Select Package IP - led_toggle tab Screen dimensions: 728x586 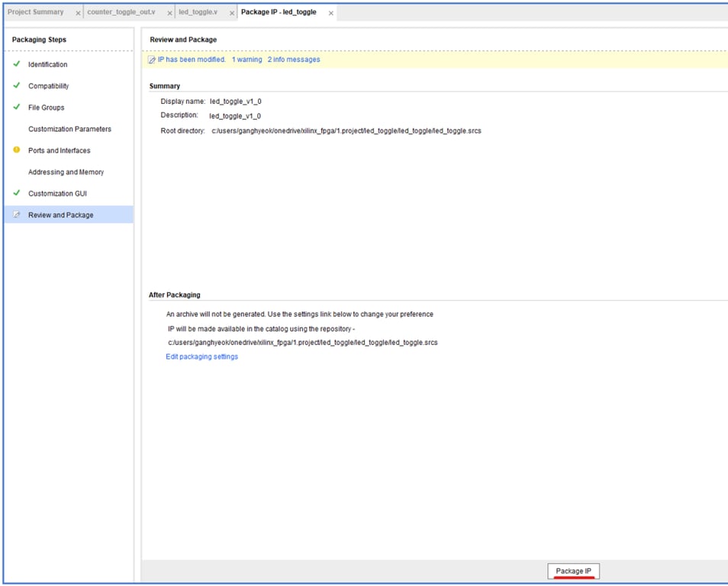tap(279, 12)
